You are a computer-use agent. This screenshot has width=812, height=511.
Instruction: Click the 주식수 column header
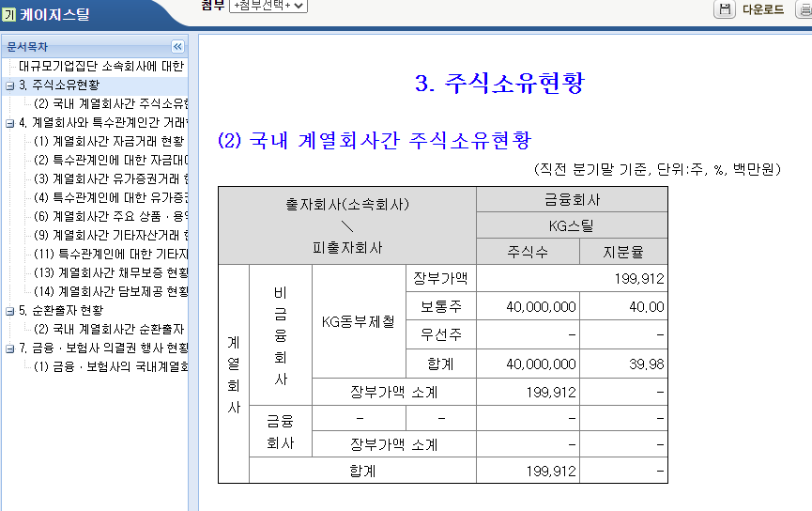point(528,252)
